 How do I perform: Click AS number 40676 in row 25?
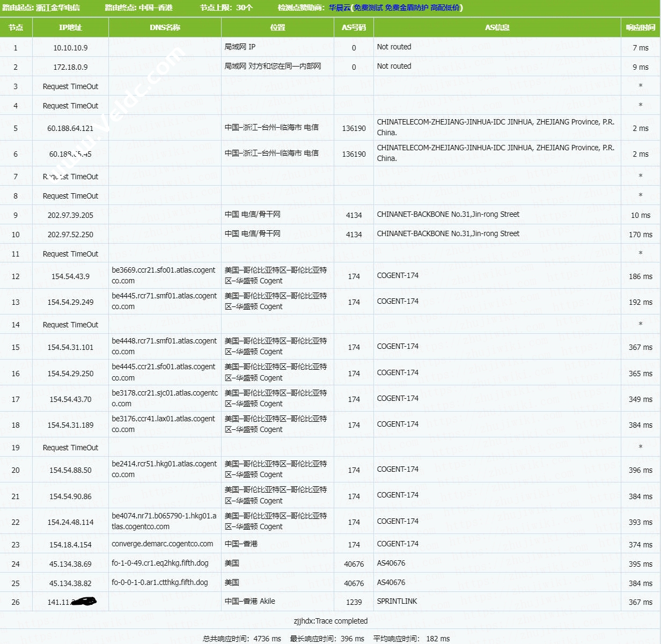pyautogui.click(x=354, y=583)
